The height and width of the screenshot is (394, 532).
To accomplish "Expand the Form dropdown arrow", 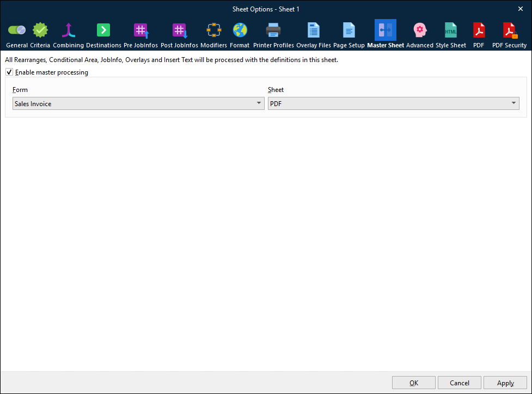I will pyautogui.click(x=259, y=103).
